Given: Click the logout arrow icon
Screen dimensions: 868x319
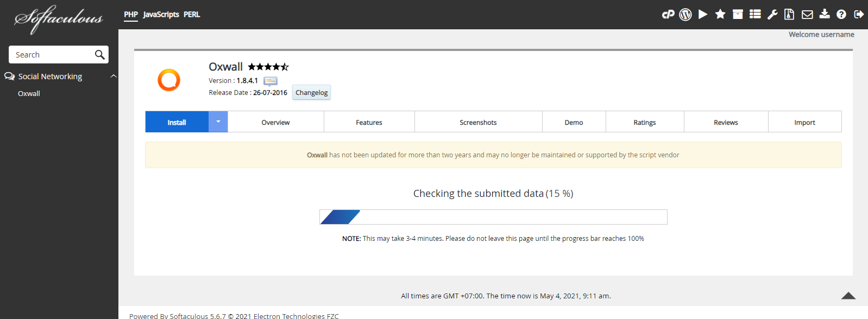Looking at the screenshot, I should point(859,15).
